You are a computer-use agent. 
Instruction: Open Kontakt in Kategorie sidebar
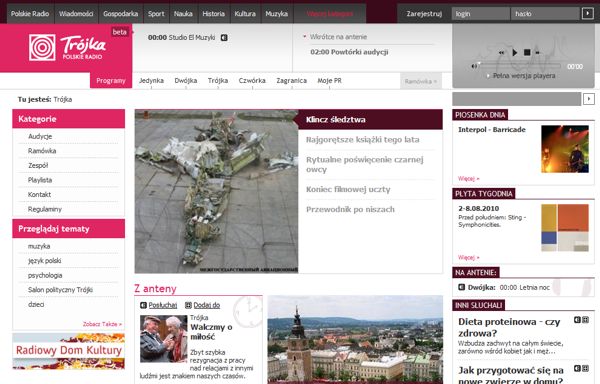click(x=39, y=194)
